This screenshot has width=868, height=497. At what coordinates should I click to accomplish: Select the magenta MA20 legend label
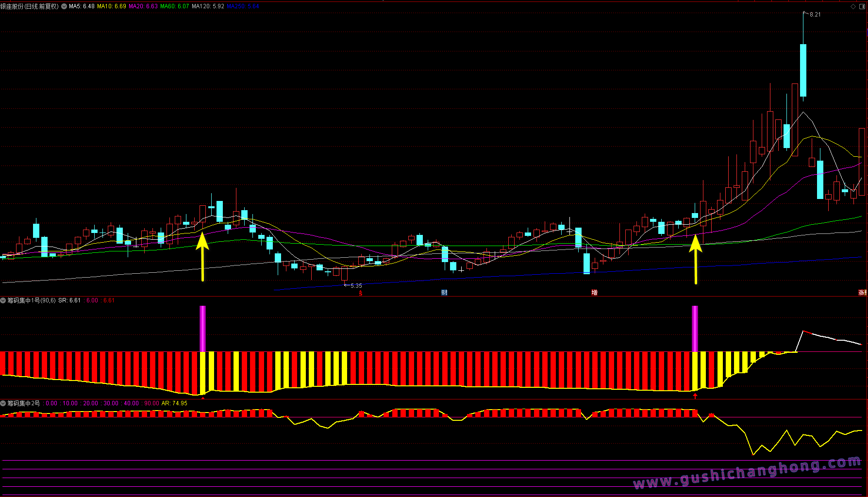(143, 7)
